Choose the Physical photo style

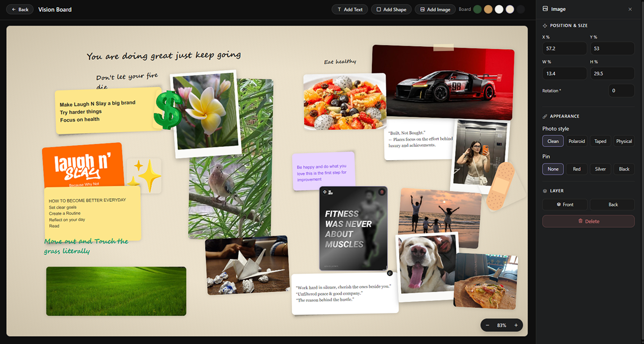click(x=624, y=141)
